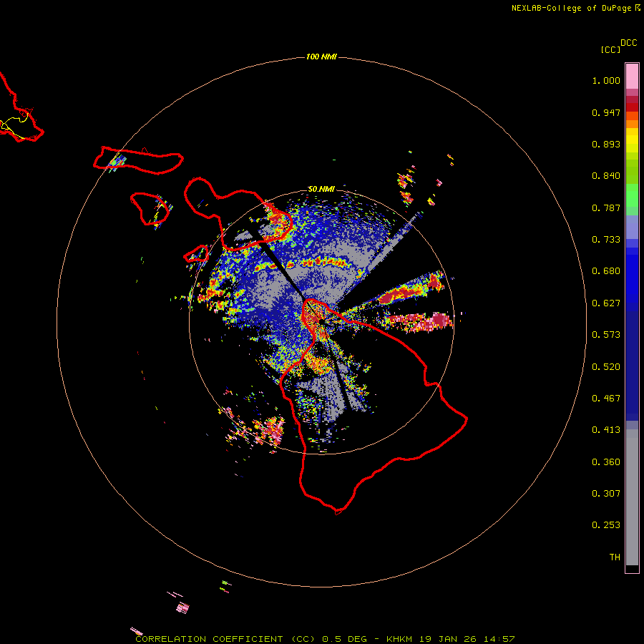Click the 0.627 color scale value
Viewport: 644px width, 644px height.
pos(606,303)
